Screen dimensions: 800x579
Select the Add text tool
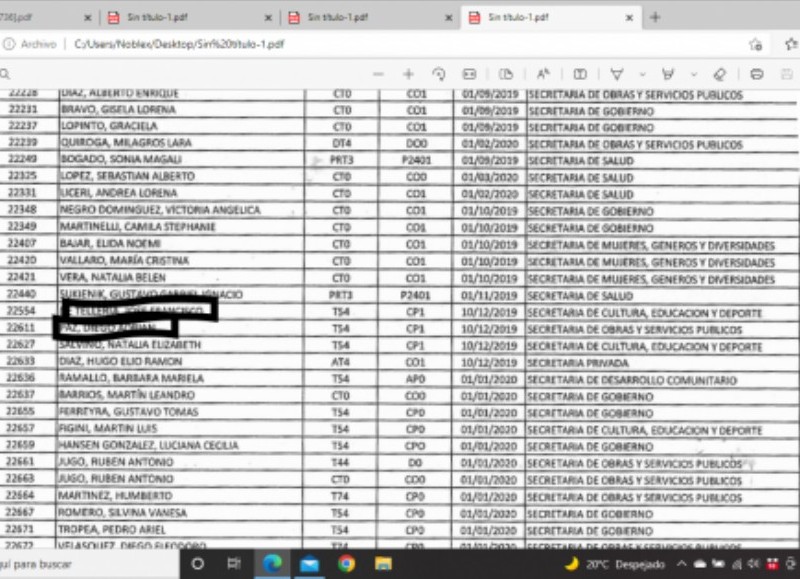(580, 74)
